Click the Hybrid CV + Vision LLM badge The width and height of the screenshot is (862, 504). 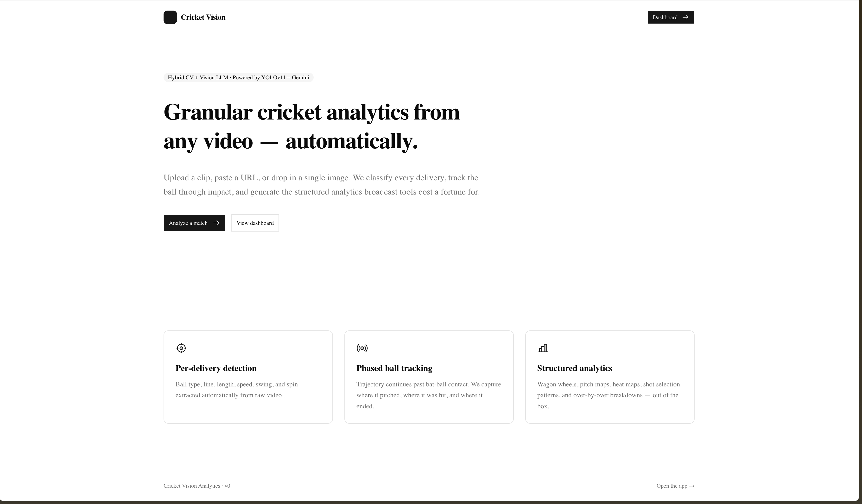(238, 78)
